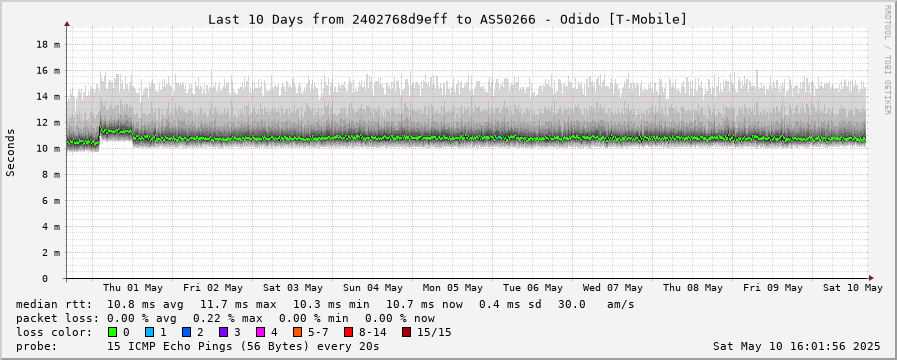Viewport: 897px width, 360px height.
Task: Click the 'Sat 03 May' axis label
Action: (x=293, y=288)
